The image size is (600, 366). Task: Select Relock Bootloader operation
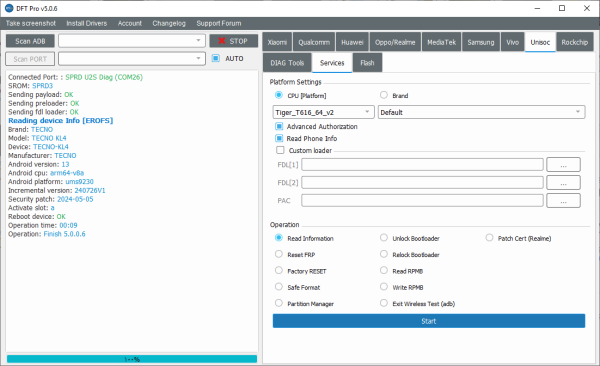[x=384, y=254]
